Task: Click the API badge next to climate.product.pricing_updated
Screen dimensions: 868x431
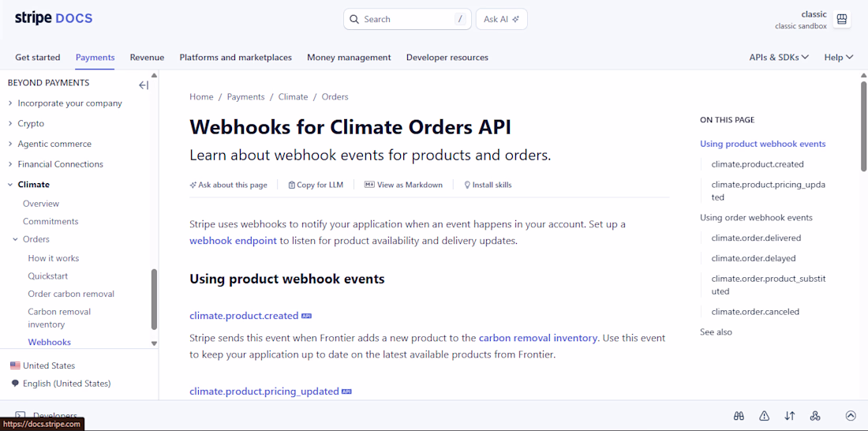Action: 346,391
